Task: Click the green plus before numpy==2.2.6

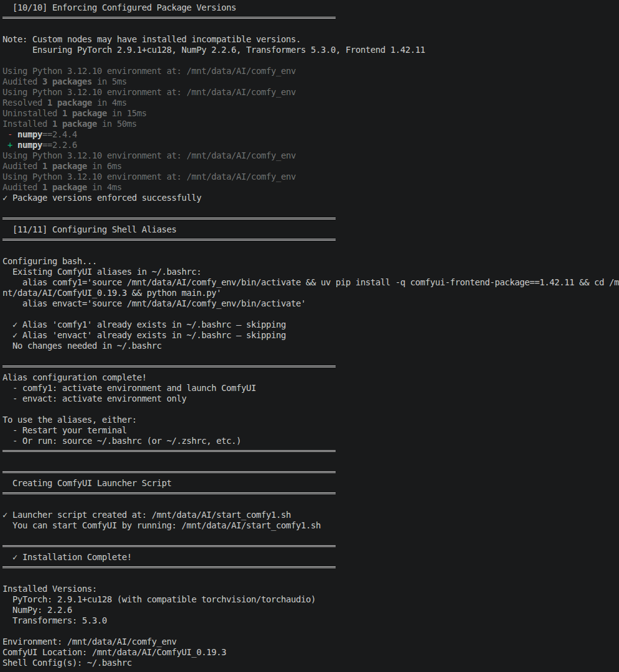Action: coord(10,145)
